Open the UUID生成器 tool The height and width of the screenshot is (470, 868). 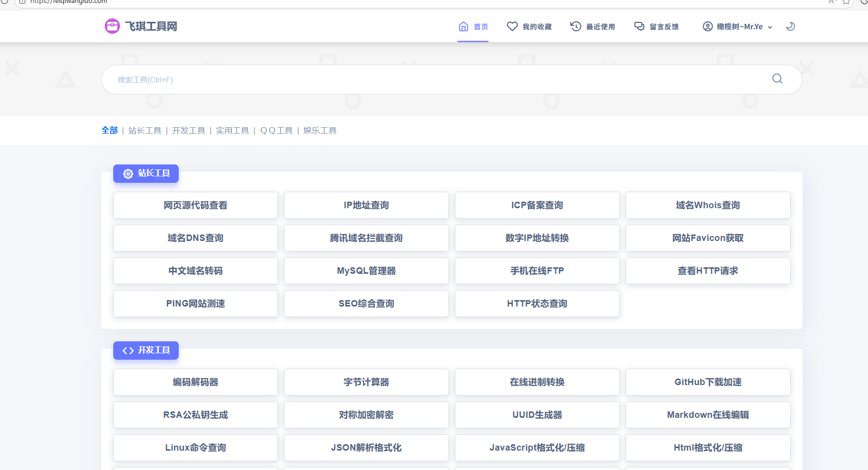click(x=537, y=415)
